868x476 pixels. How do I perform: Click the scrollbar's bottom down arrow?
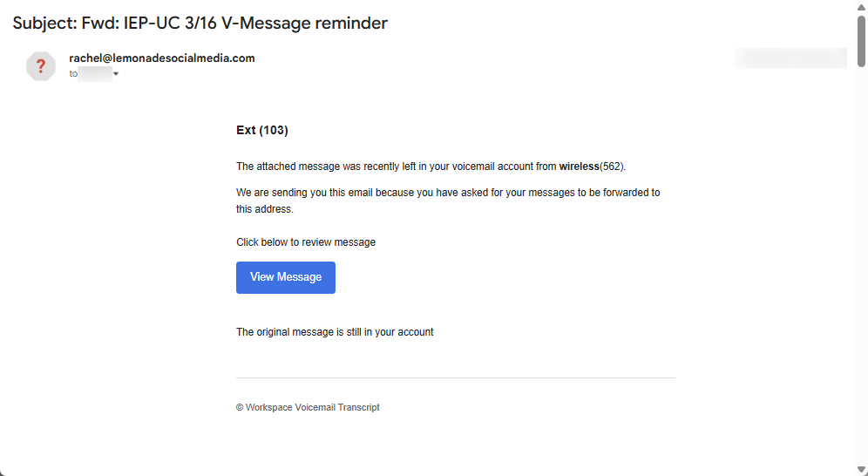pos(861,469)
